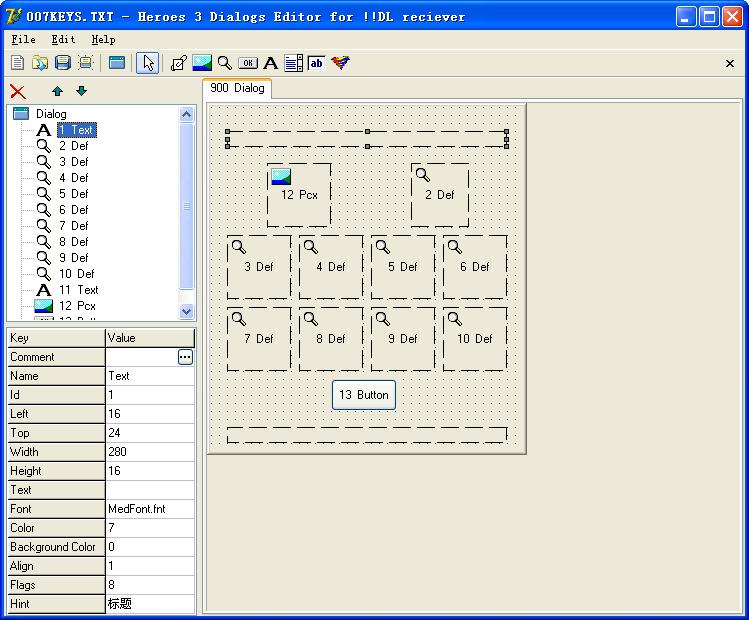Click the Name value field 'Text'
This screenshot has height=620, width=749.
(x=150, y=376)
